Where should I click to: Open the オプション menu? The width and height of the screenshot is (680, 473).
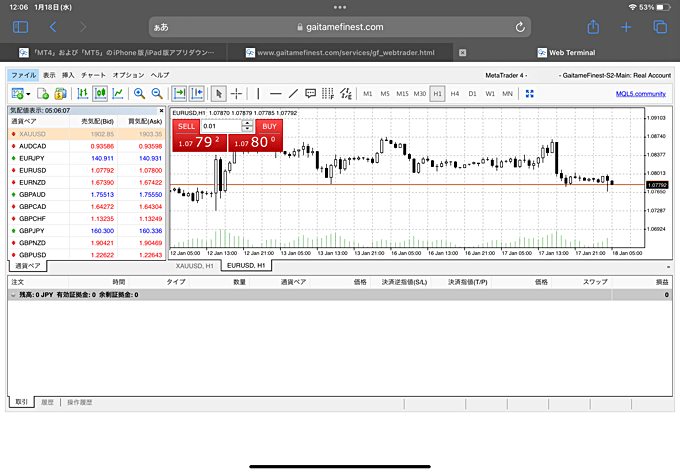pyautogui.click(x=128, y=75)
